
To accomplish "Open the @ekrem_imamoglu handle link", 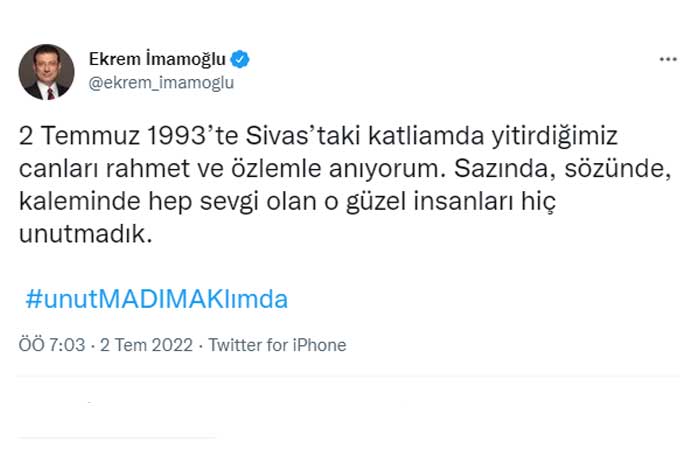I will point(161,83).
